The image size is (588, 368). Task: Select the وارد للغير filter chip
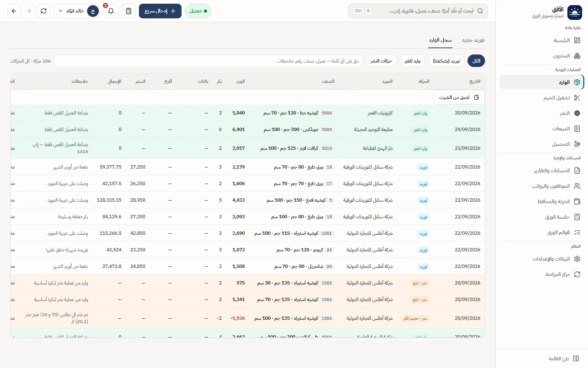(x=412, y=61)
